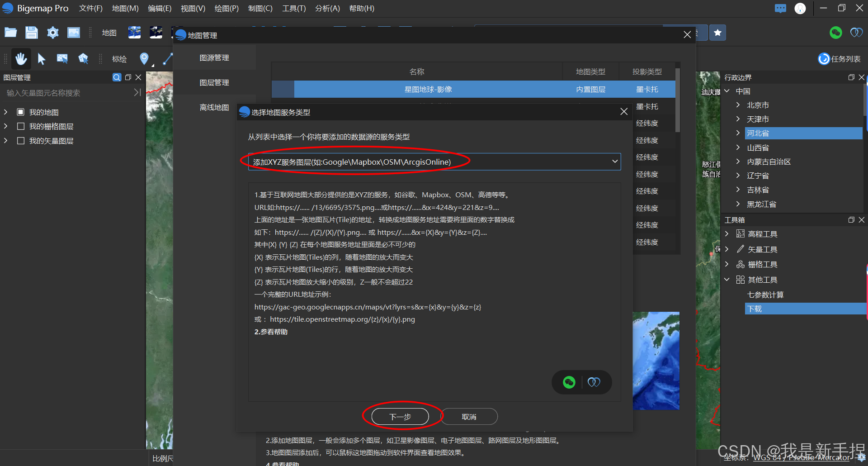Toggle the 我的矢量图层 checkbox

click(x=20, y=141)
